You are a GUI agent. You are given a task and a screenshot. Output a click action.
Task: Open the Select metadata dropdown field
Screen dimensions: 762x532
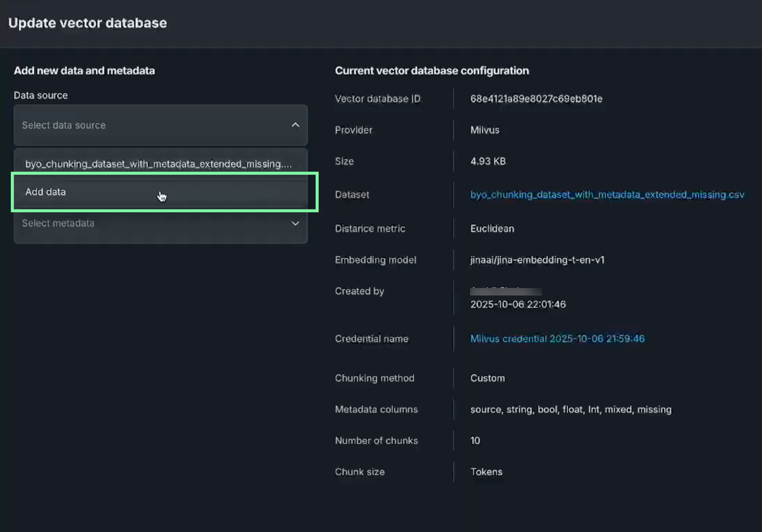(150, 224)
